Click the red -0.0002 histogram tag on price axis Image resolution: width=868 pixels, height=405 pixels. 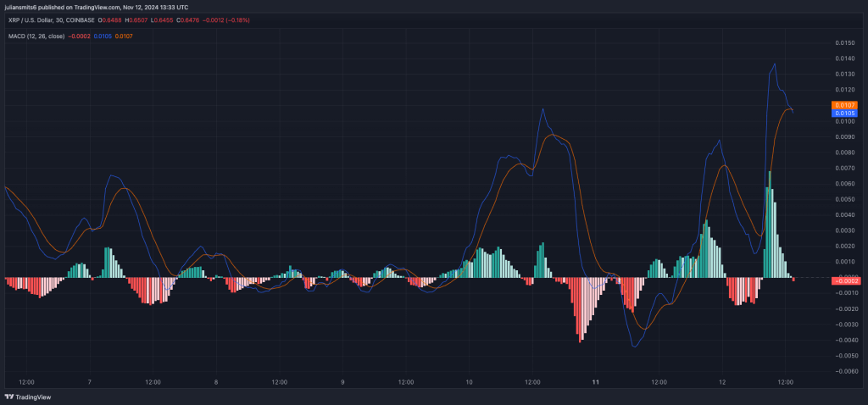pos(845,281)
